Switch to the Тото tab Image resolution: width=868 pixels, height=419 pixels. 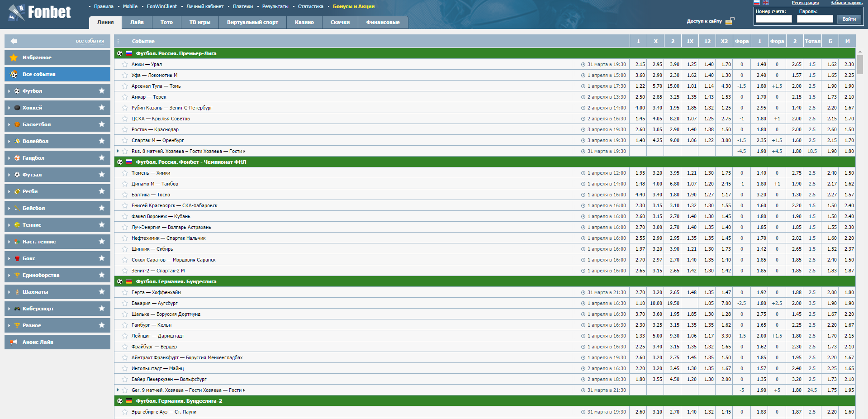[166, 22]
